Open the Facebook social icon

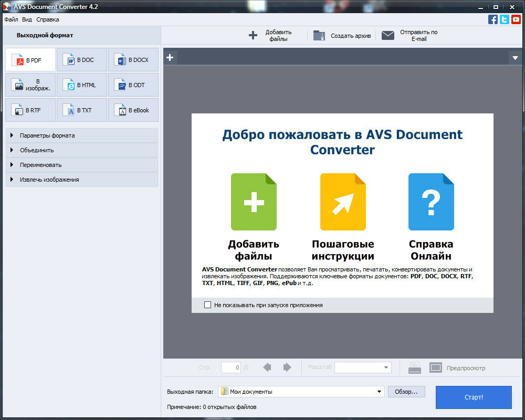(492, 19)
